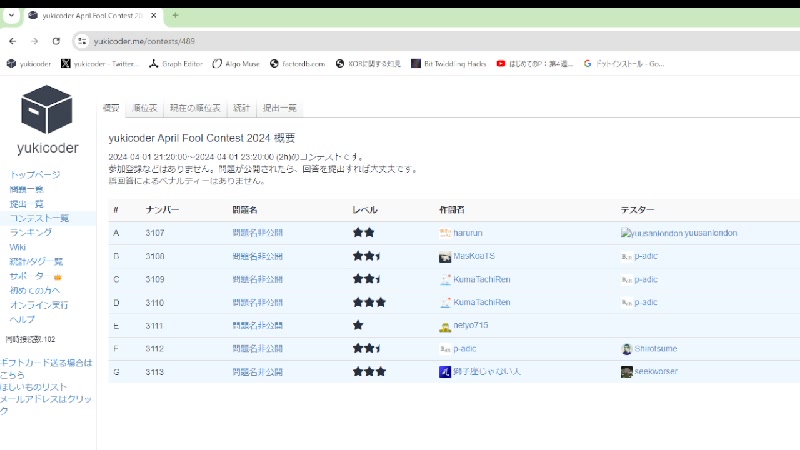Click the テスター column header
The width and height of the screenshot is (800, 450).
point(637,210)
